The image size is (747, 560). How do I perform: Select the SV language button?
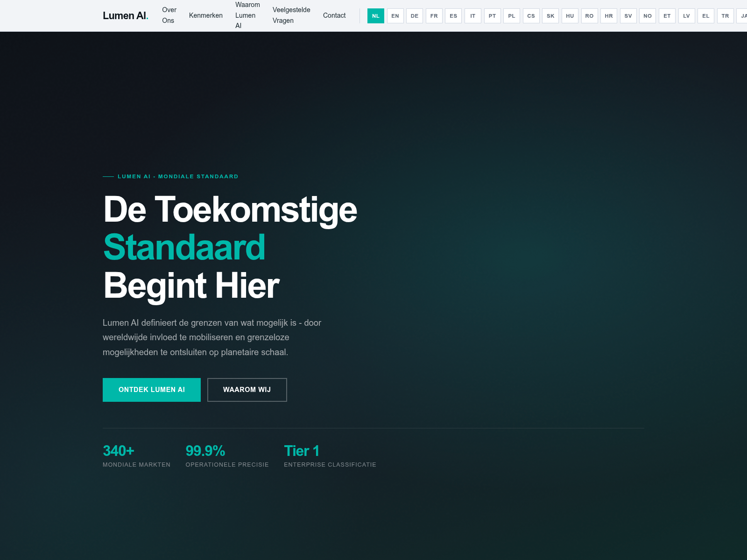tap(628, 16)
